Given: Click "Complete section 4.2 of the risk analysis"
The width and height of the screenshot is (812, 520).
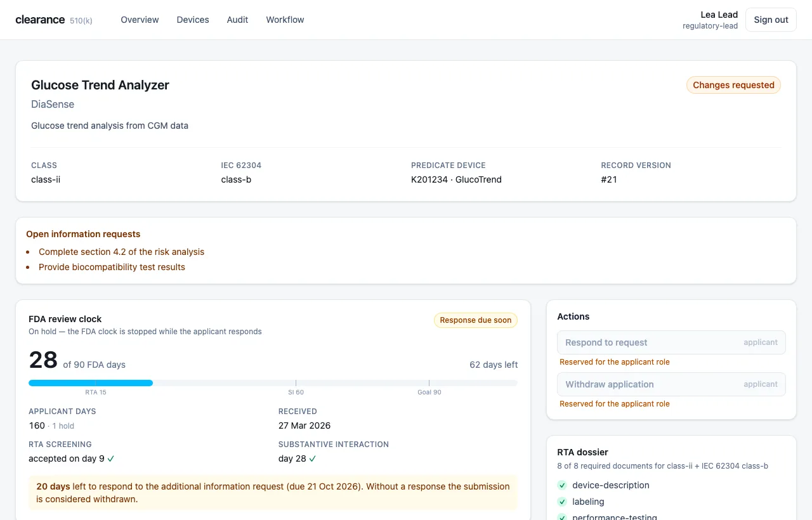Looking at the screenshot, I should (x=121, y=252).
